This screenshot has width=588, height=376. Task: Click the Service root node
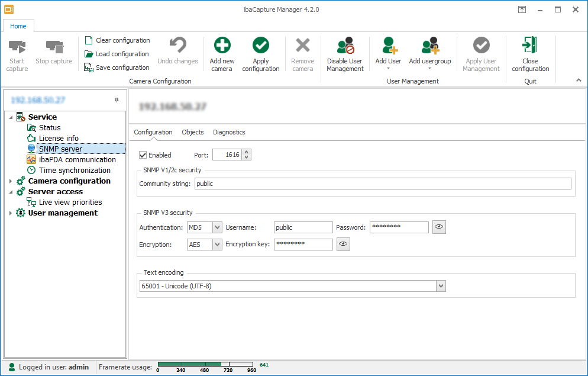(43, 117)
